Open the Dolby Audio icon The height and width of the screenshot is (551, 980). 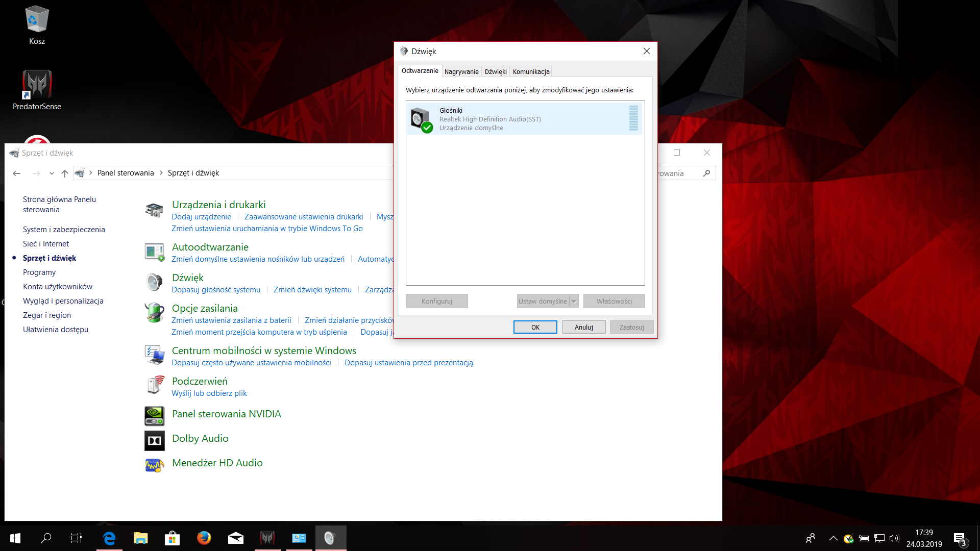(x=154, y=440)
